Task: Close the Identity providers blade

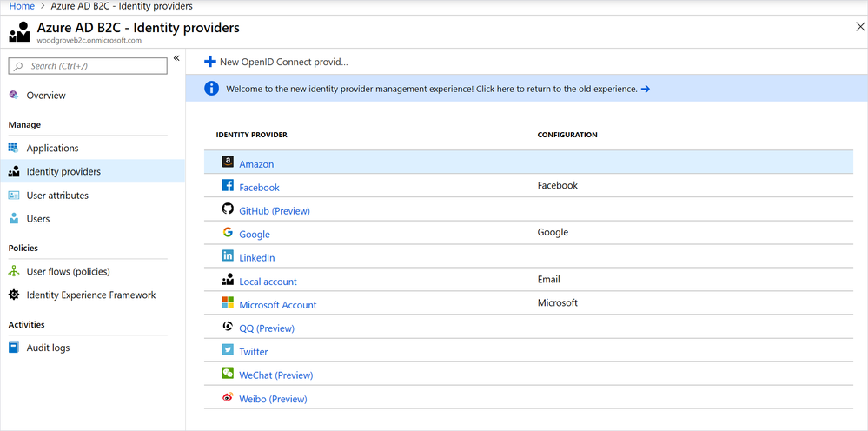Action: coord(860,28)
